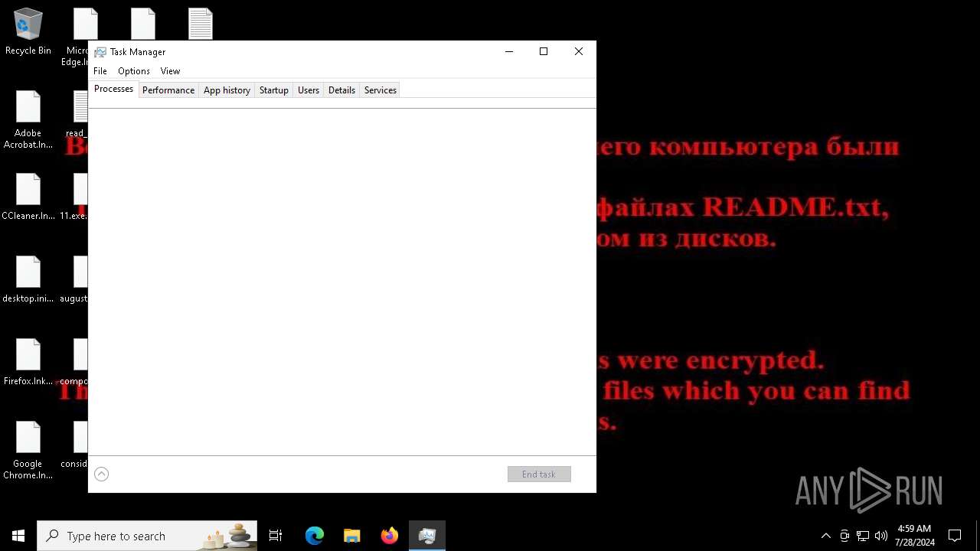The height and width of the screenshot is (551, 980).
Task: Open the volume tray icon
Action: 881,536
